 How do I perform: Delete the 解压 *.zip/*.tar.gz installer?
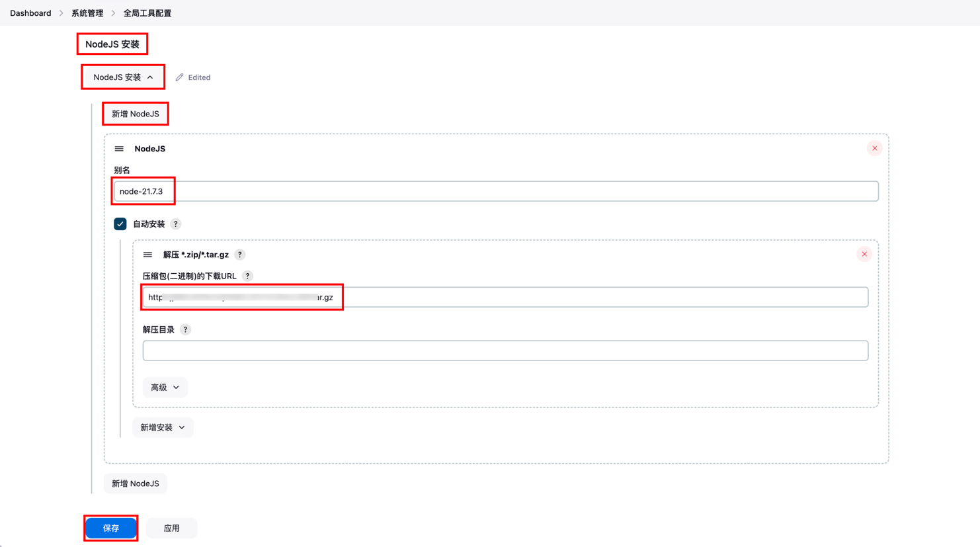click(x=864, y=254)
